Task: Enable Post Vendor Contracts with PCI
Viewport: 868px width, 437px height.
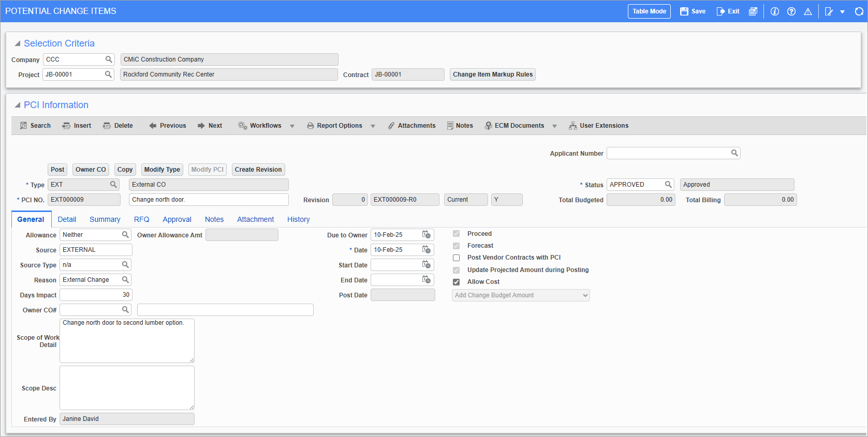Action: [457, 258]
